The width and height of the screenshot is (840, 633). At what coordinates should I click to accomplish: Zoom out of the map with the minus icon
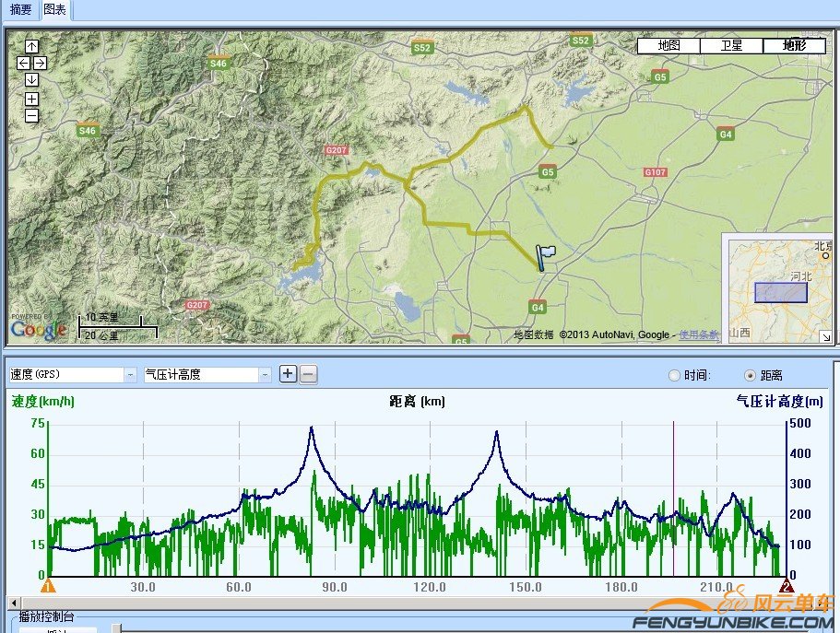point(31,115)
